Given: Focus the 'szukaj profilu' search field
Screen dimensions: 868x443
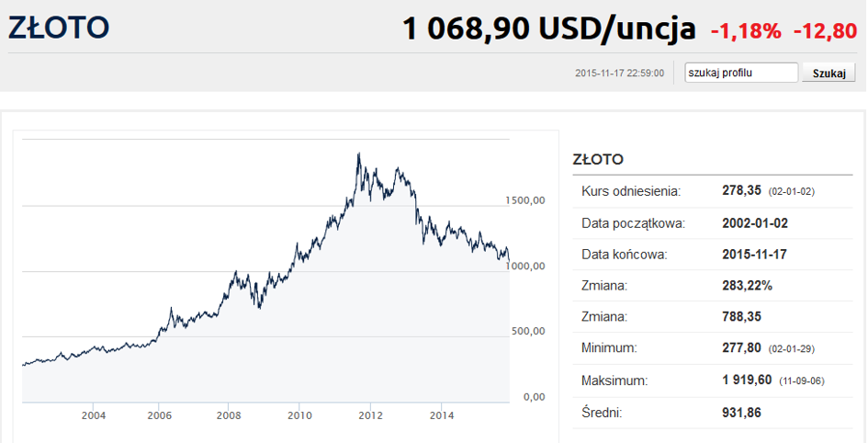Looking at the screenshot, I should click(x=741, y=73).
